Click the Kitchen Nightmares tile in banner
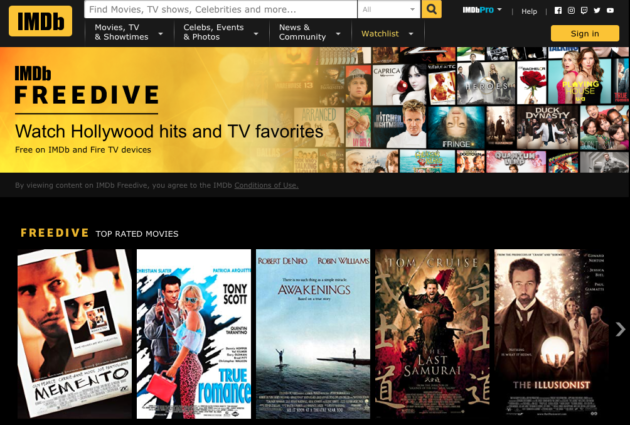Viewport: 630px width, 425px height. [x=399, y=127]
